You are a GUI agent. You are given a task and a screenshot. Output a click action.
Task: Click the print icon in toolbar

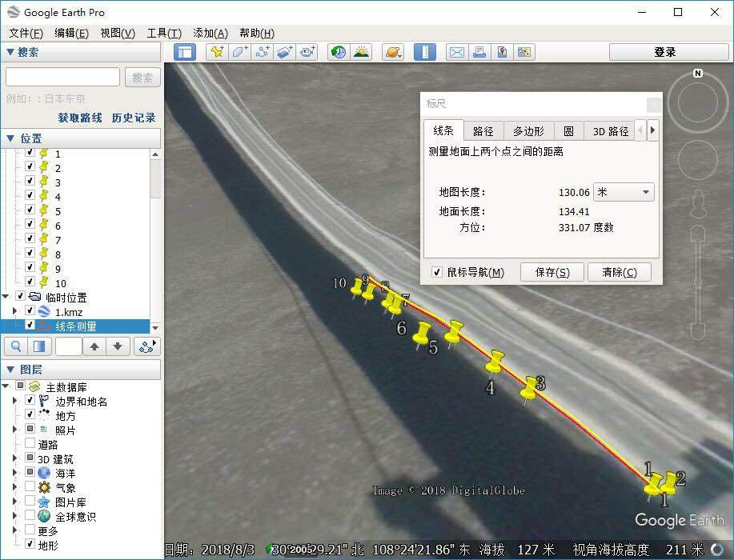(x=479, y=52)
